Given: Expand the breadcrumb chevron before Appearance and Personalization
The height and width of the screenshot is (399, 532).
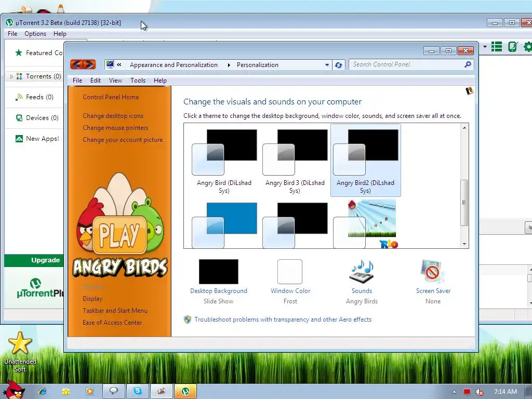Looking at the screenshot, I should point(119,64).
